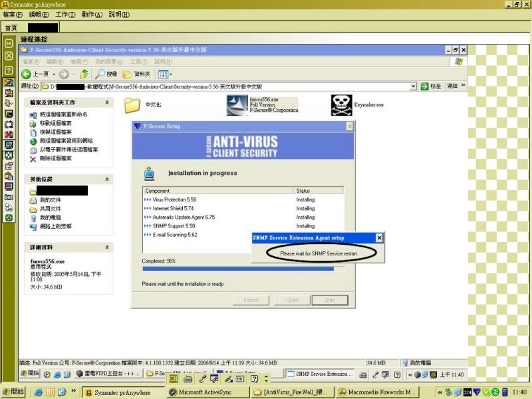Open 我的文件 in 其他位置
The image size is (532, 399).
[51, 200]
